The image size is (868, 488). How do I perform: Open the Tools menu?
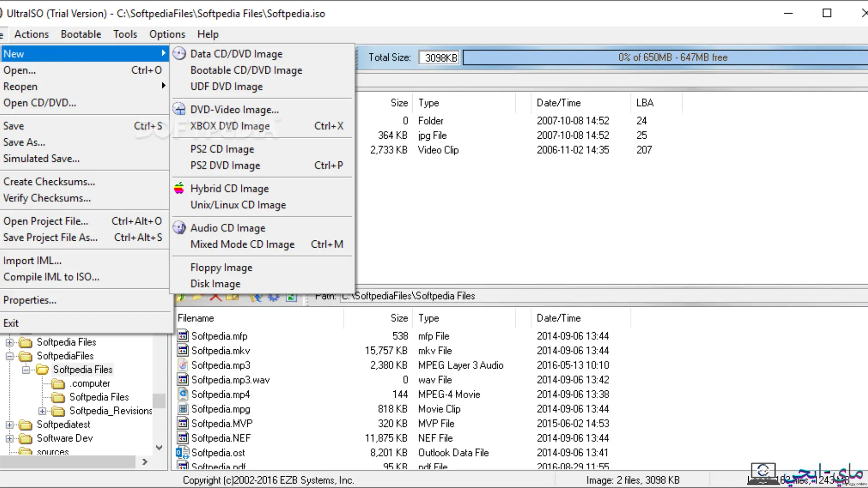[x=125, y=34]
